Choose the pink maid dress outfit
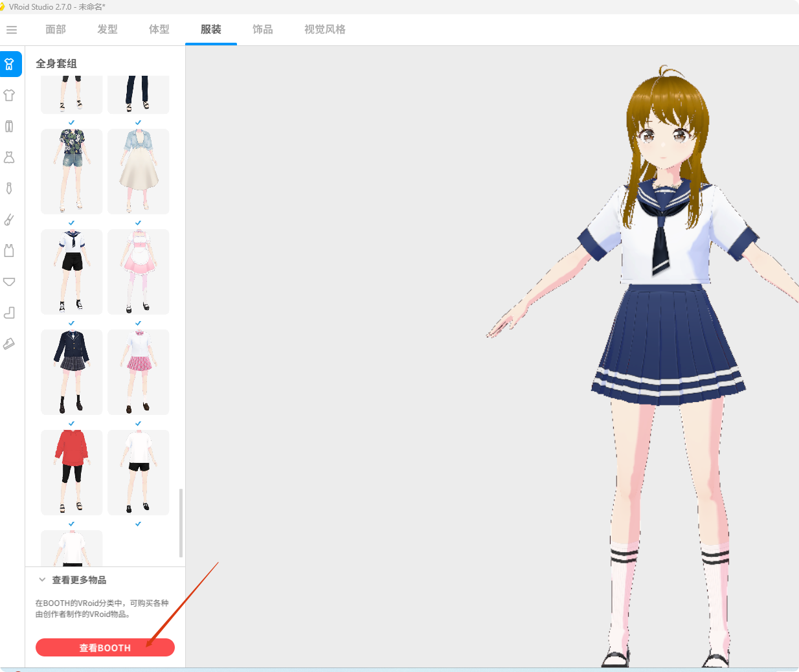 pos(139,272)
